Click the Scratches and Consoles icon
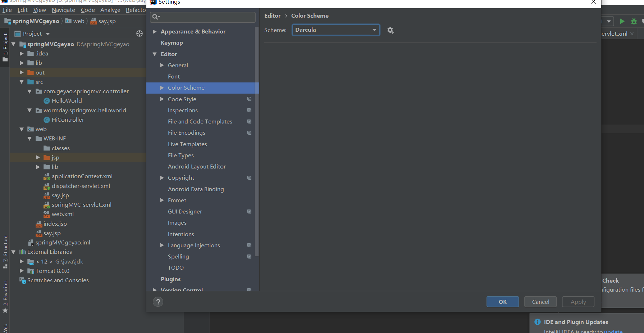 pyautogui.click(x=23, y=280)
